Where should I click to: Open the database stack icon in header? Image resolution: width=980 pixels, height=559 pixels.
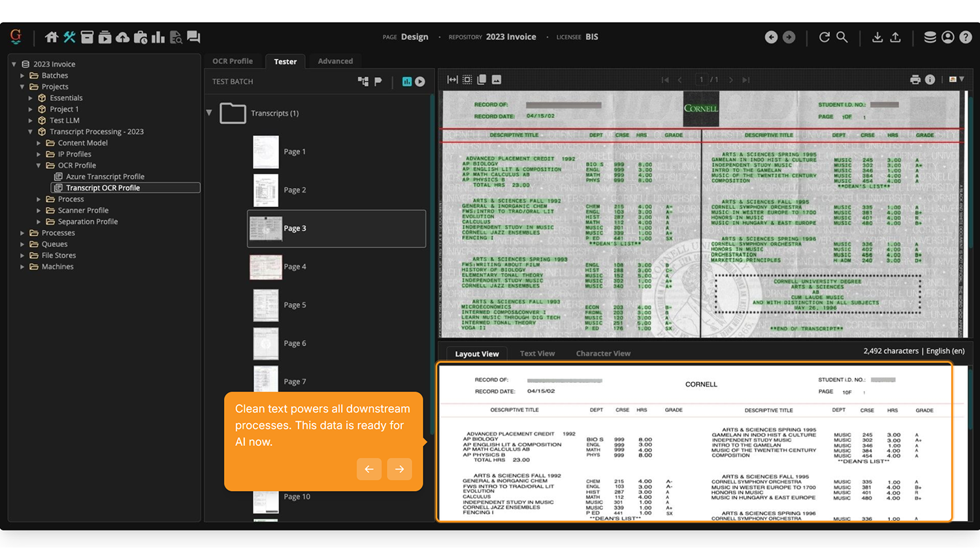(930, 37)
